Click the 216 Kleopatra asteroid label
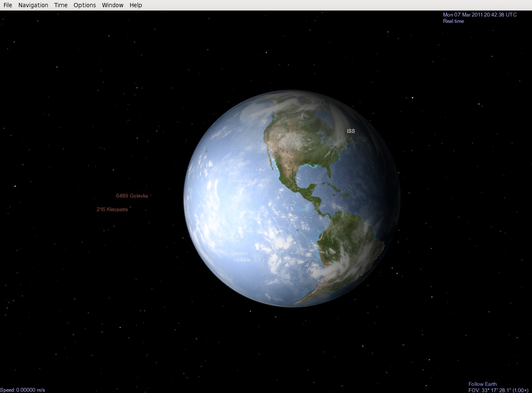 (112, 209)
